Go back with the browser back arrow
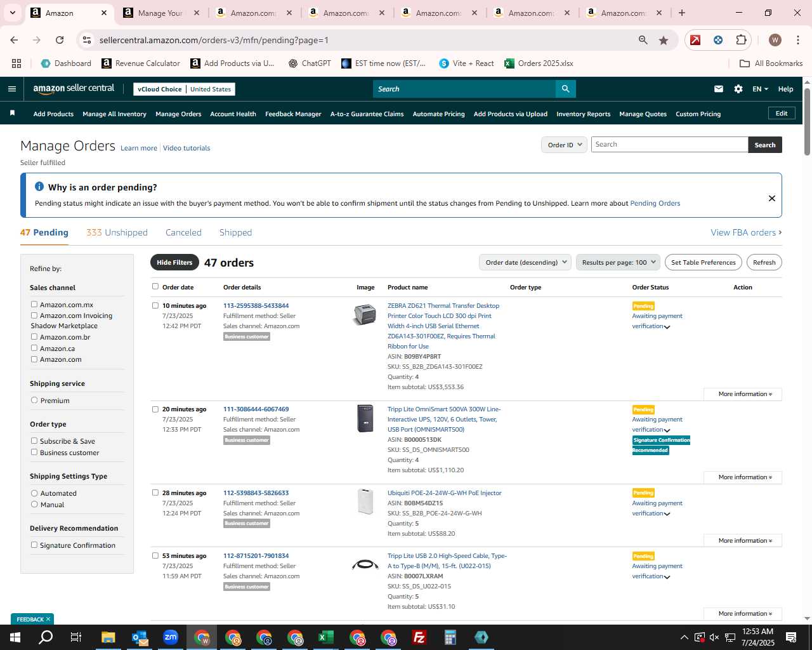Screen dimensions: 812x650 (x=14, y=40)
